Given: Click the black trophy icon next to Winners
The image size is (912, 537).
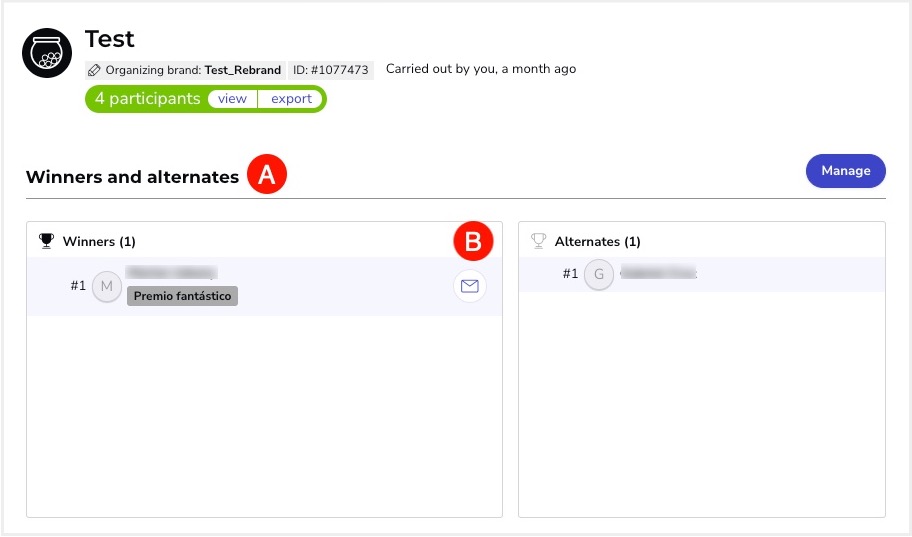Looking at the screenshot, I should point(46,241).
